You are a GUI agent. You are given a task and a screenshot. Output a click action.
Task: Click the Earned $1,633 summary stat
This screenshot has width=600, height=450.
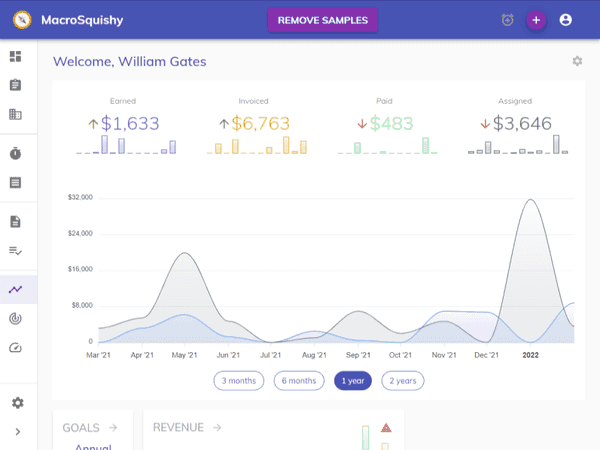click(124, 124)
